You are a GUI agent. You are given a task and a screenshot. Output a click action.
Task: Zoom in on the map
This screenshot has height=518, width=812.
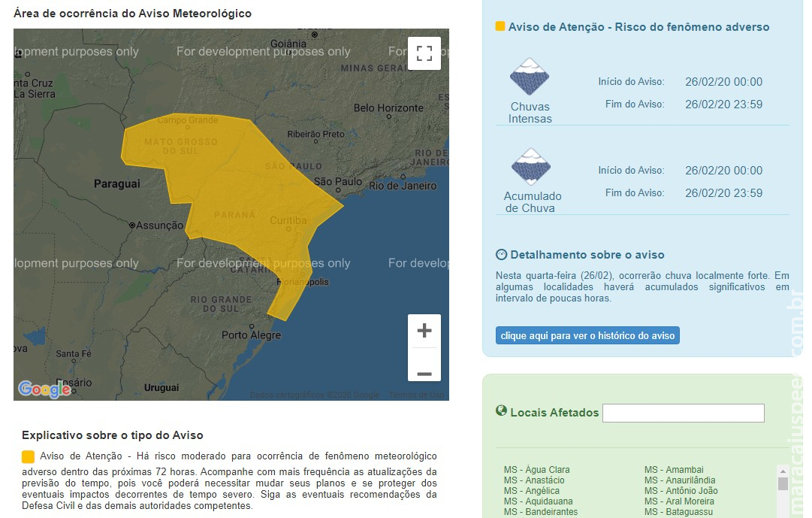pyautogui.click(x=424, y=331)
